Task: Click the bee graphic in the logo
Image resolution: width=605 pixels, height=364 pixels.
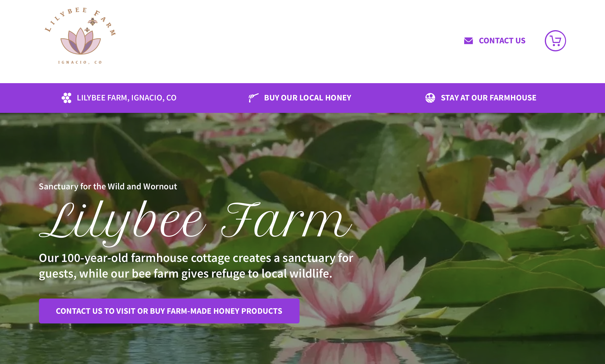Action: (x=92, y=22)
